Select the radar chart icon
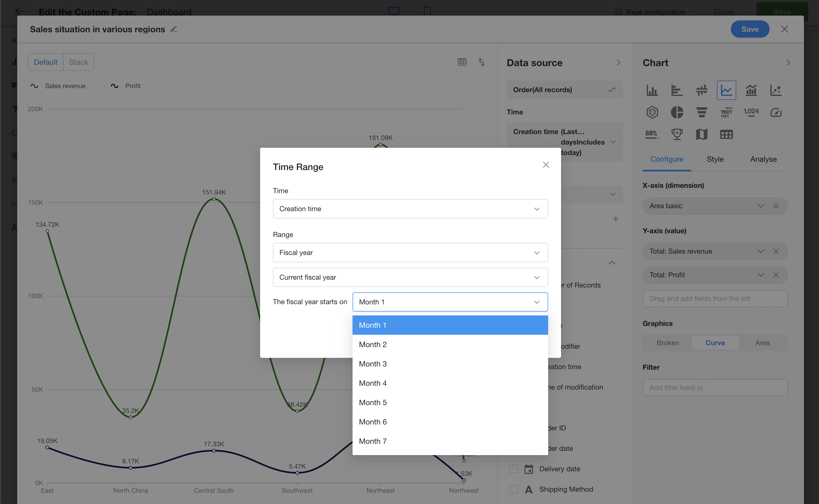This screenshot has height=504, width=819. tap(652, 112)
